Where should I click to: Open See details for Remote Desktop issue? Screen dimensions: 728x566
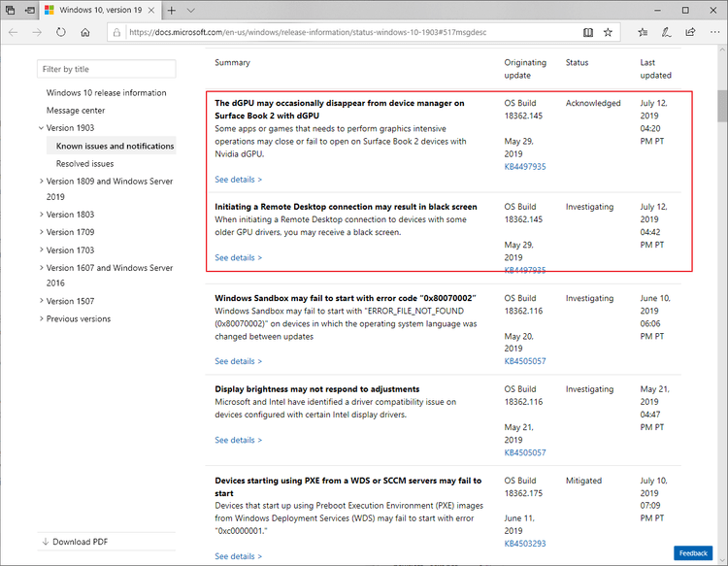click(x=238, y=257)
